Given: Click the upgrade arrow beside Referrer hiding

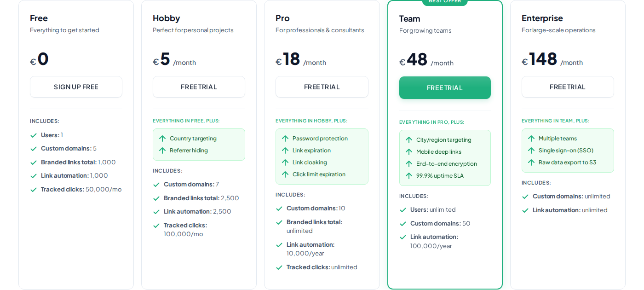Looking at the screenshot, I should [x=162, y=150].
